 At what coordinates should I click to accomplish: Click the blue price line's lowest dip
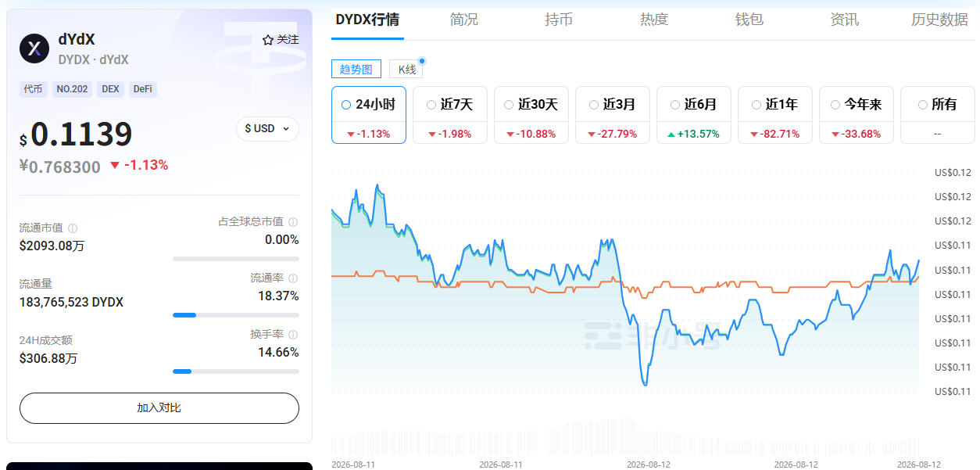(645, 383)
